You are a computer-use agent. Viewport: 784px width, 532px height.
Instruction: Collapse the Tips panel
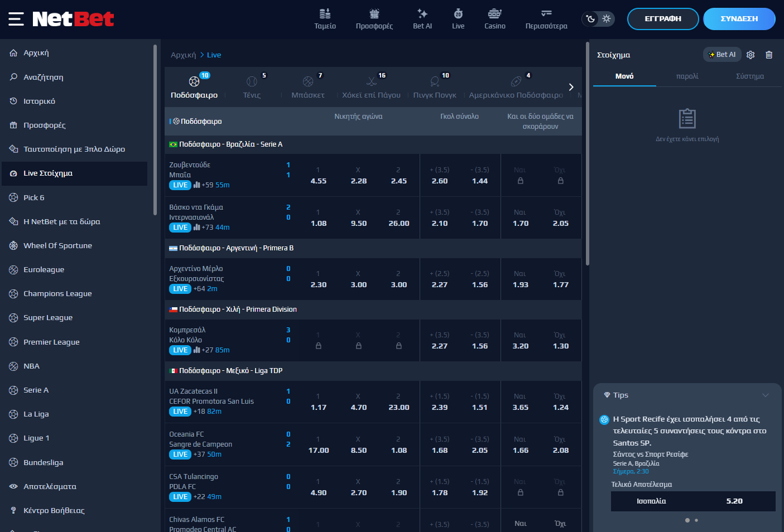click(x=765, y=395)
